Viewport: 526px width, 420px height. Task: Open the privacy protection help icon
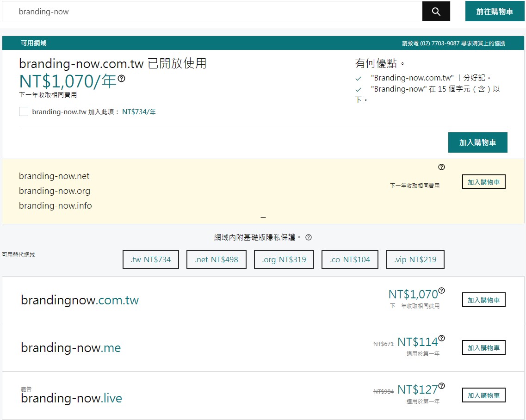pyautogui.click(x=309, y=237)
